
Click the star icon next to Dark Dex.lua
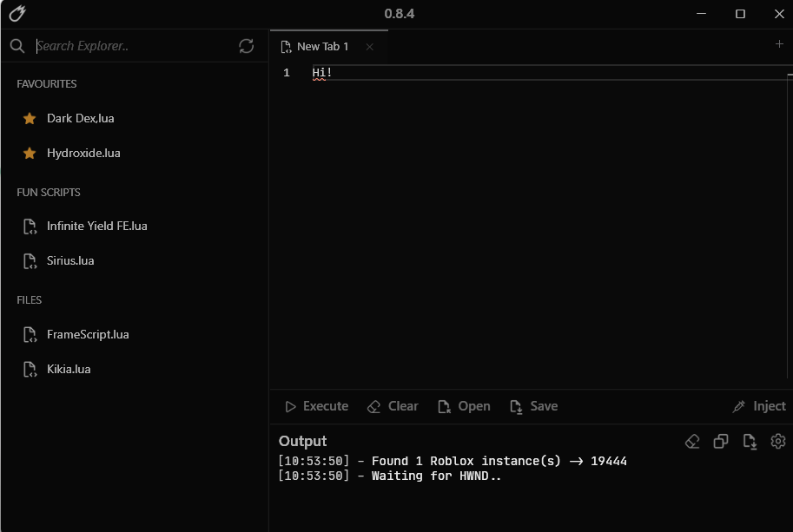pyautogui.click(x=30, y=119)
